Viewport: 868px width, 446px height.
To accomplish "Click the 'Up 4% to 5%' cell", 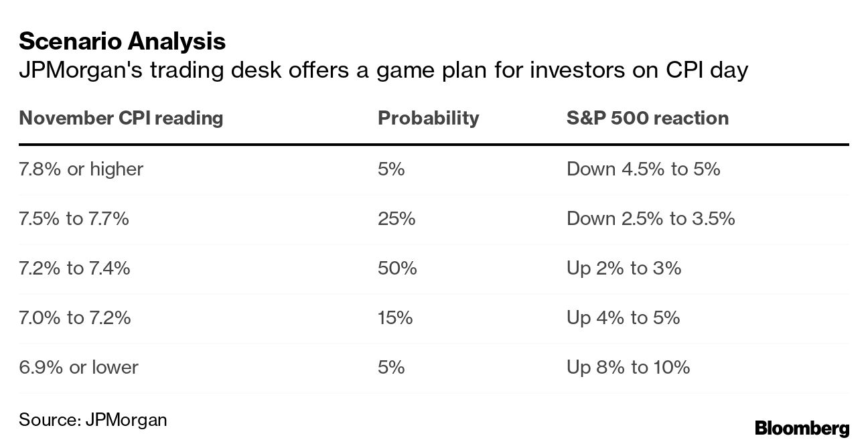I will pos(623,317).
